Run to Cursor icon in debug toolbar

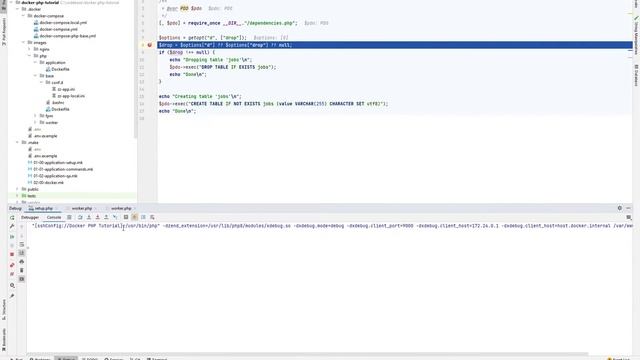pos(115,218)
